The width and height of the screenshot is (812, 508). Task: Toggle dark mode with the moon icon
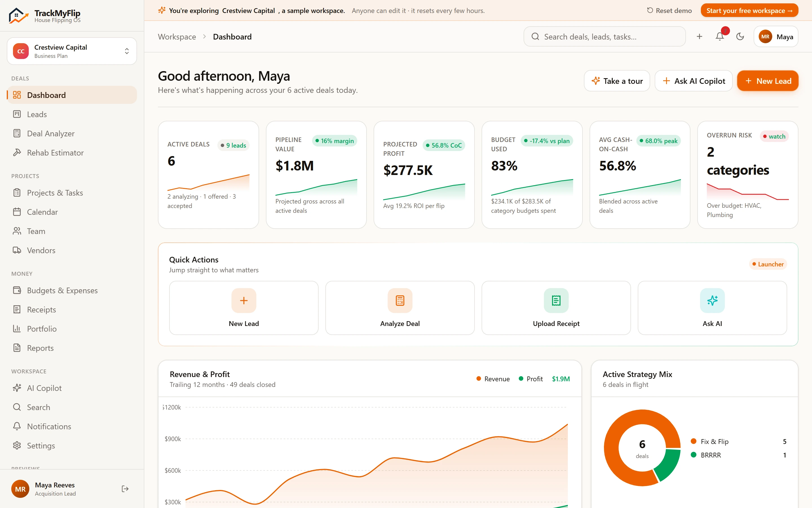point(740,37)
